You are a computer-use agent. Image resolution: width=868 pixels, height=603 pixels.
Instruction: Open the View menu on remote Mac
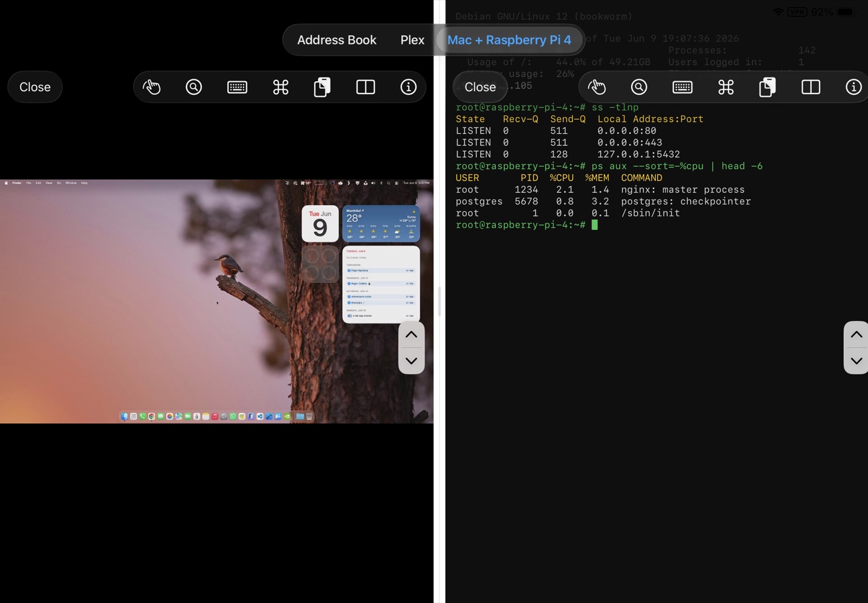pos(49,183)
